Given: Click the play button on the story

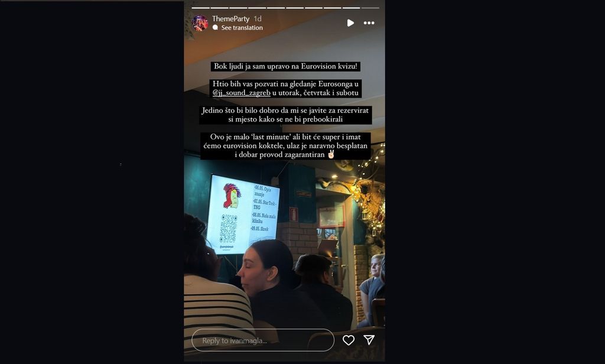Looking at the screenshot, I should (350, 23).
